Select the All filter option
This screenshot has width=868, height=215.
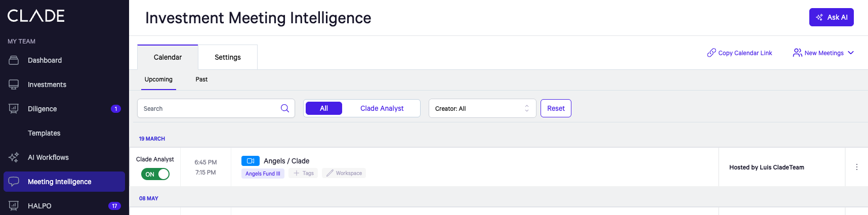point(324,108)
